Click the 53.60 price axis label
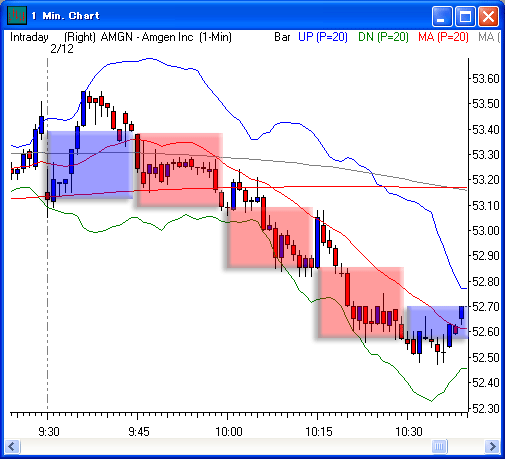The height and width of the screenshot is (459, 505). click(486, 79)
